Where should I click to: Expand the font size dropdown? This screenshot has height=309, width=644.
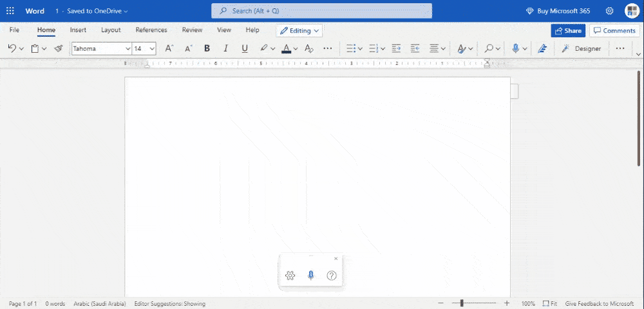coord(152,48)
